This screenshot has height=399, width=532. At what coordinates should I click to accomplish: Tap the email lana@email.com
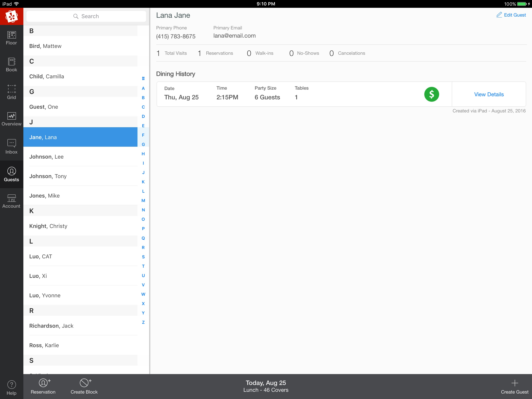tap(234, 36)
